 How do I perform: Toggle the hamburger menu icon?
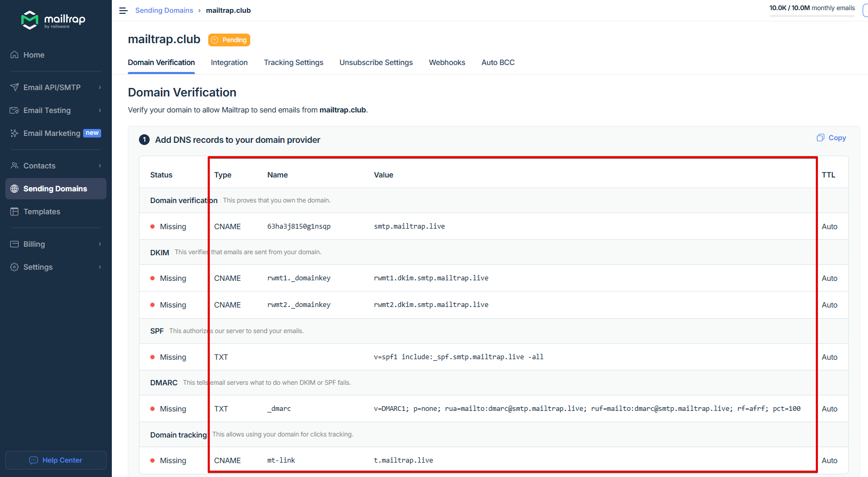[123, 11]
